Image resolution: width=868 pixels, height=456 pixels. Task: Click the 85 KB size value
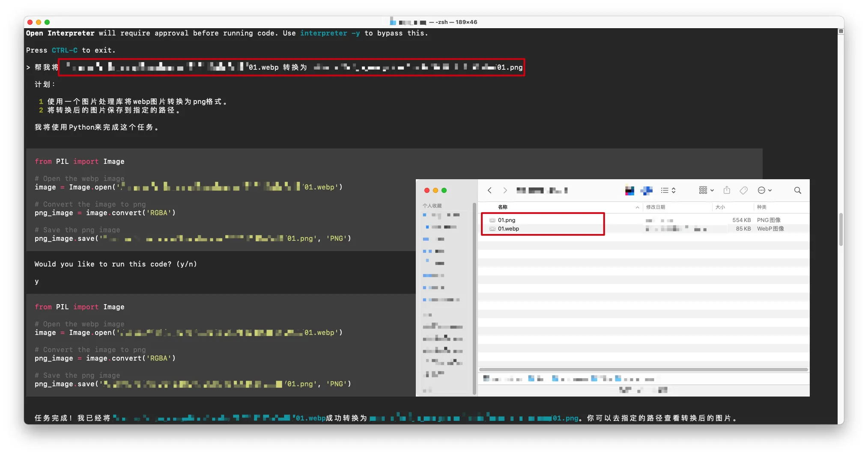[743, 229]
